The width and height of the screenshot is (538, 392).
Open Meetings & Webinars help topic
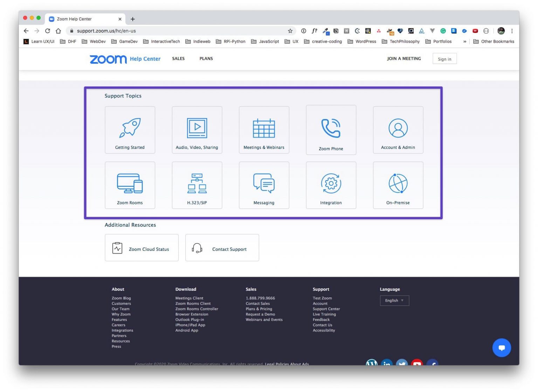[x=264, y=130]
